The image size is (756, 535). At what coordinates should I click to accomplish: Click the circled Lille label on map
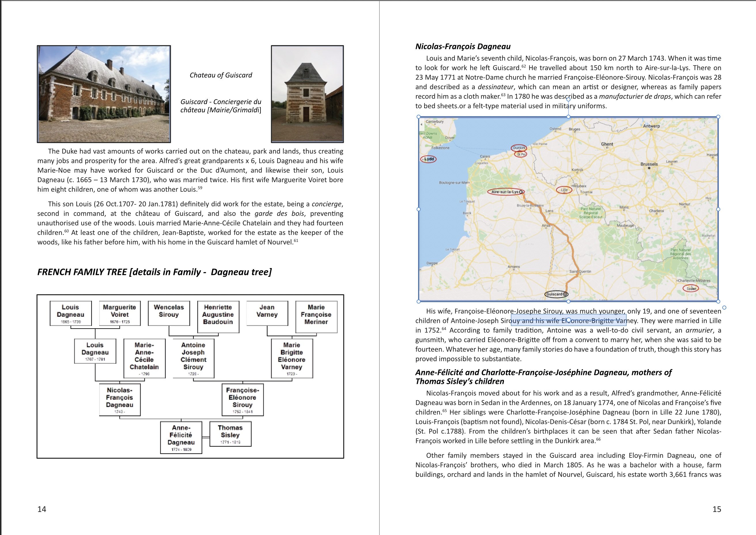(564, 190)
